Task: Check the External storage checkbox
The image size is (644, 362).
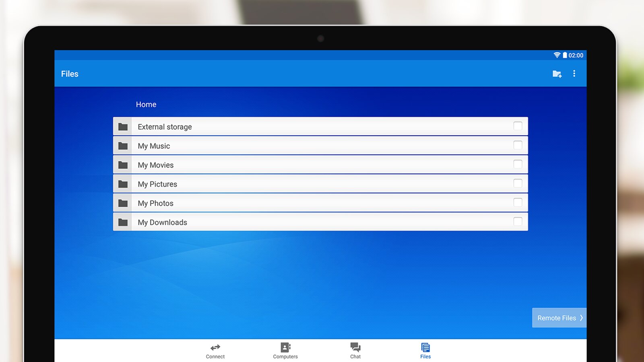Action: click(518, 126)
